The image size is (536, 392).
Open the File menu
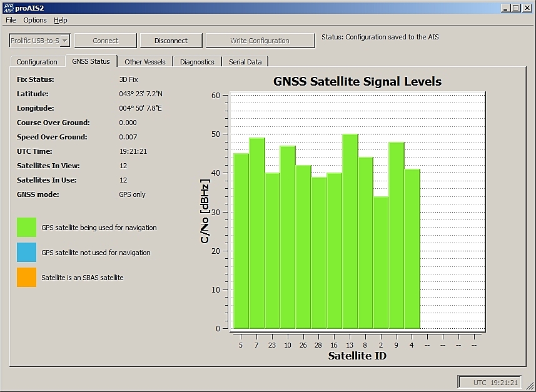tap(11, 20)
